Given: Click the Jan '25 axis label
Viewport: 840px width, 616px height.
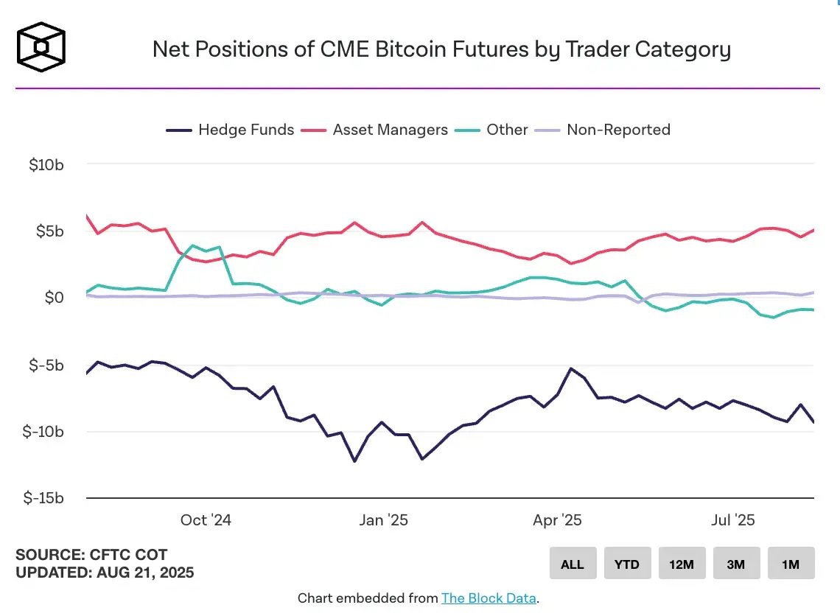Looking at the screenshot, I should [382, 520].
